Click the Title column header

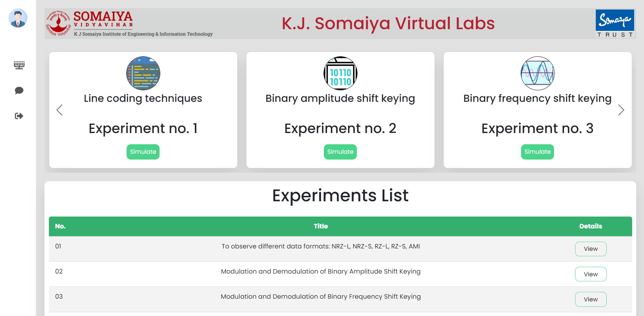(320, 226)
